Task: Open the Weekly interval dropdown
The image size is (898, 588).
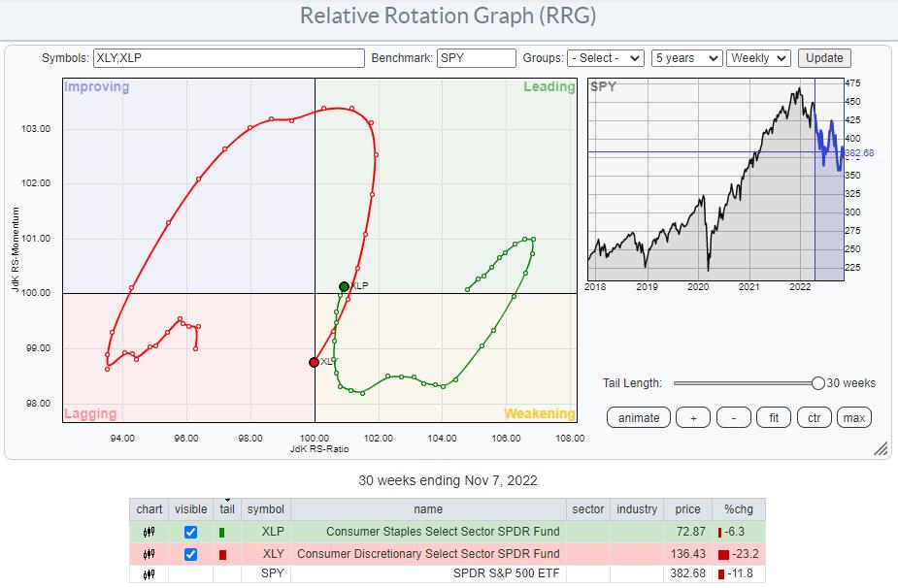Action: pyautogui.click(x=760, y=58)
